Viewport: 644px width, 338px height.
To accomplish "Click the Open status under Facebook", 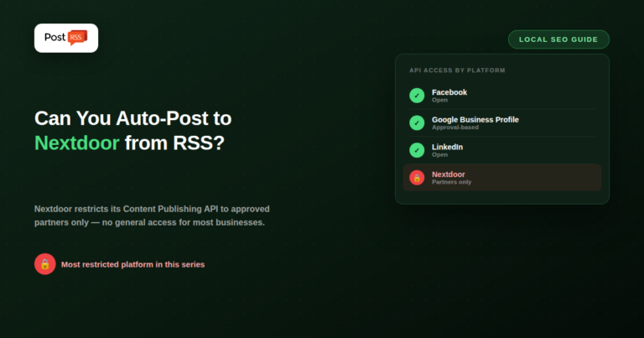I will tap(439, 100).
